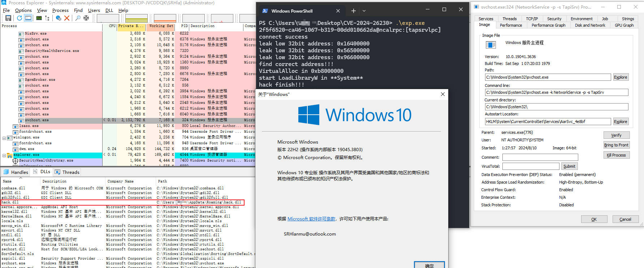Select the DLLs tab in lower pane
The width and height of the screenshot is (644, 268).
point(42,172)
